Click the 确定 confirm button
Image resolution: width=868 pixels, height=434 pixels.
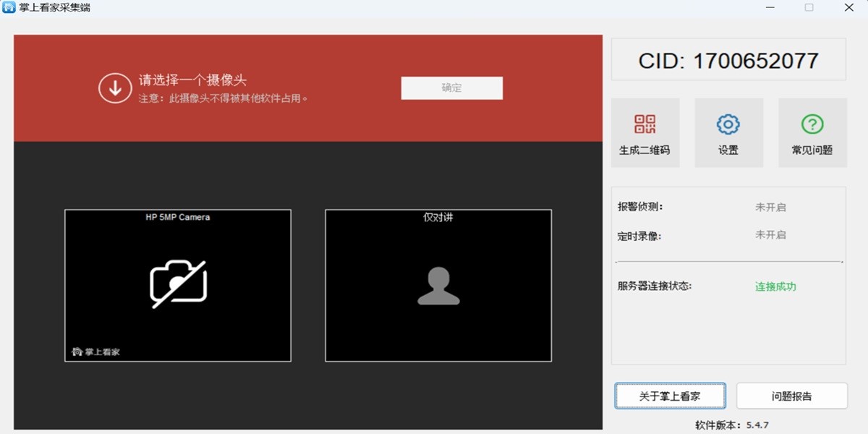coord(451,88)
